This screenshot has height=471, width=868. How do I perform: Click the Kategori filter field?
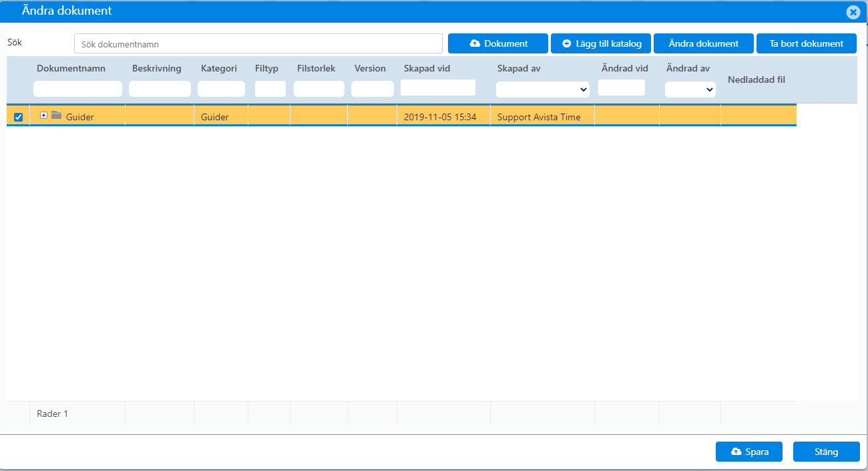[x=221, y=89]
